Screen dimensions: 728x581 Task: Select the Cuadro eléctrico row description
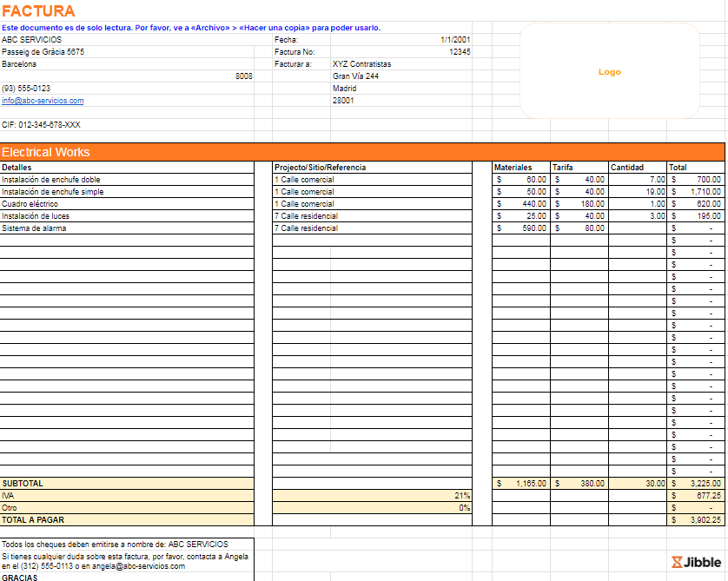coord(30,204)
